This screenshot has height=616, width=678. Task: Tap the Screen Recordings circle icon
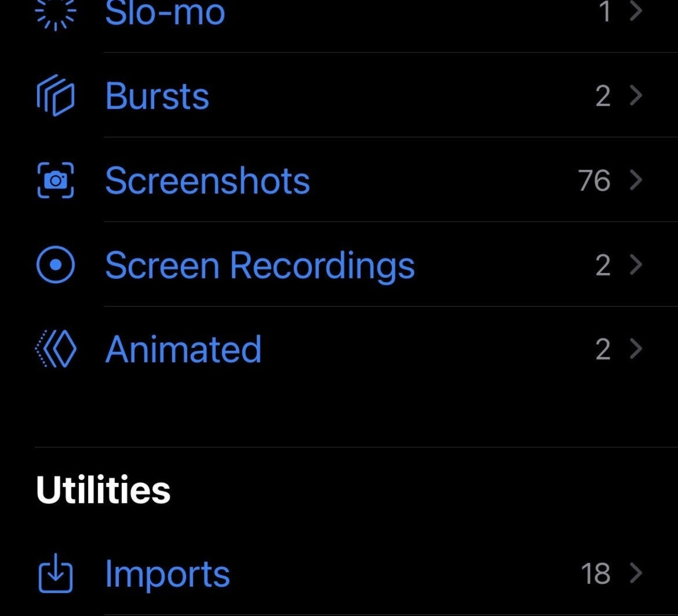coord(56,265)
